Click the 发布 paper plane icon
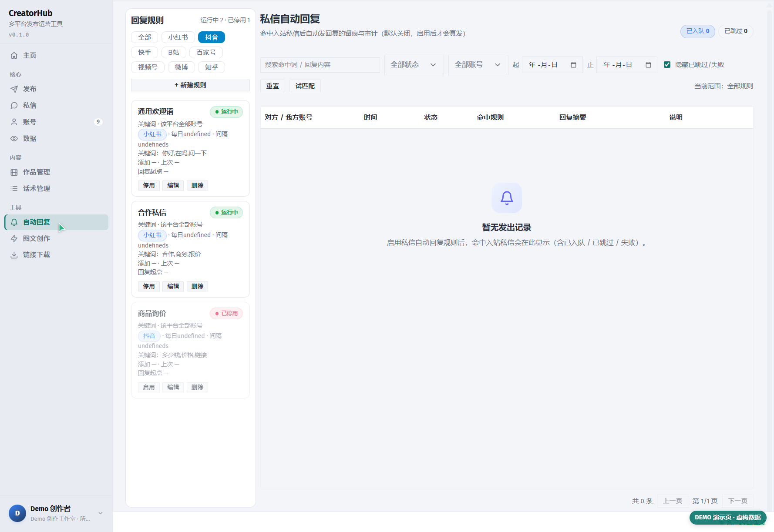 coord(14,89)
